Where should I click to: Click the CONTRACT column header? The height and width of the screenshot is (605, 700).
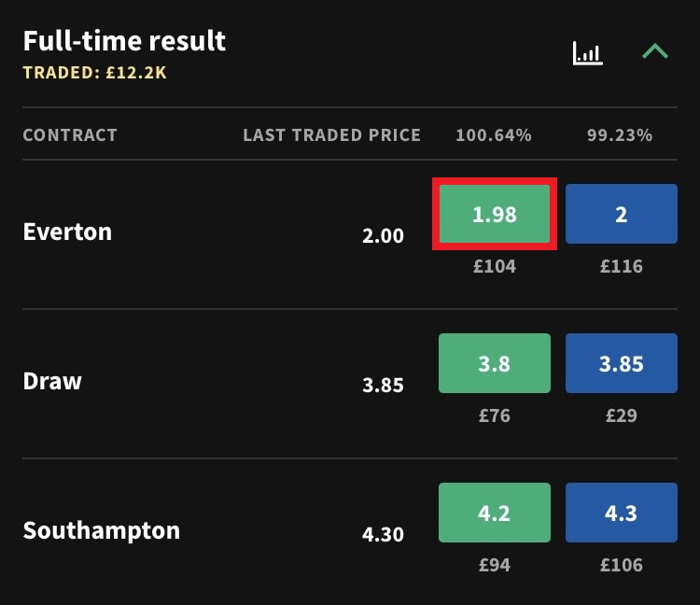(70, 135)
